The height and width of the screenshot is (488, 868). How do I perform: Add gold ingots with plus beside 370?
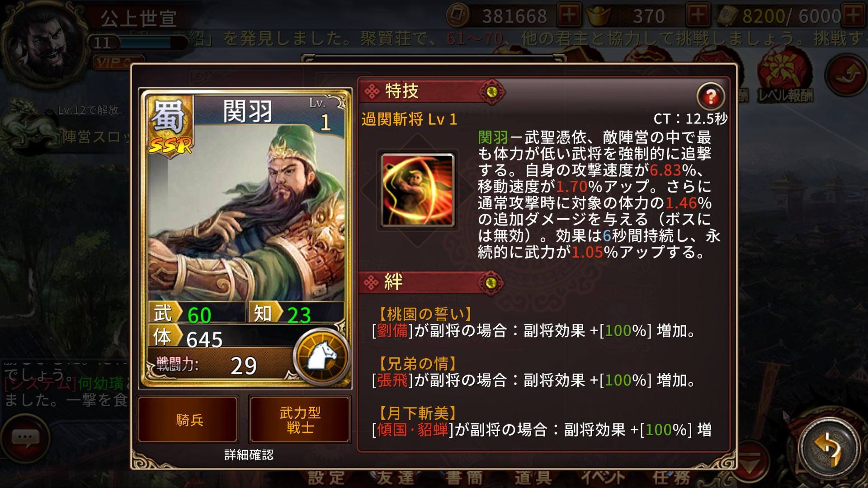(698, 15)
